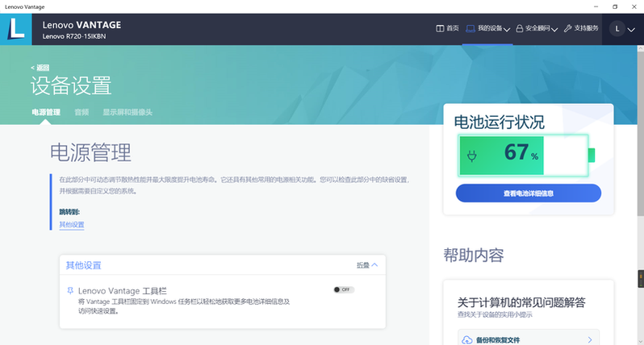Toggle the Lenovo Vantage 工具栏 switch
Image resolution: width=644 pixels, height=345 pixels.
(x=343, y=289)
